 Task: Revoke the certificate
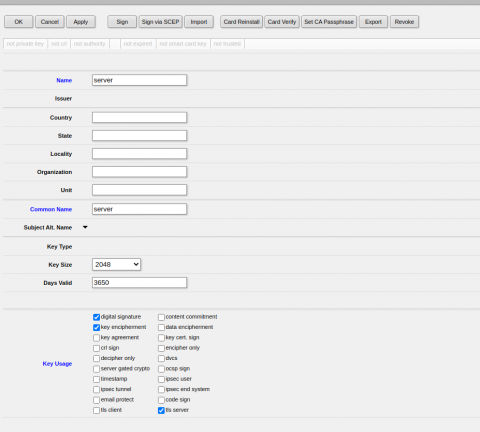(404, 22)
